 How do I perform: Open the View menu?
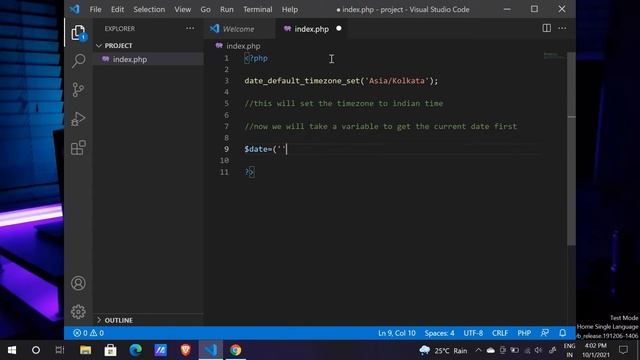(x=182, y=9)
